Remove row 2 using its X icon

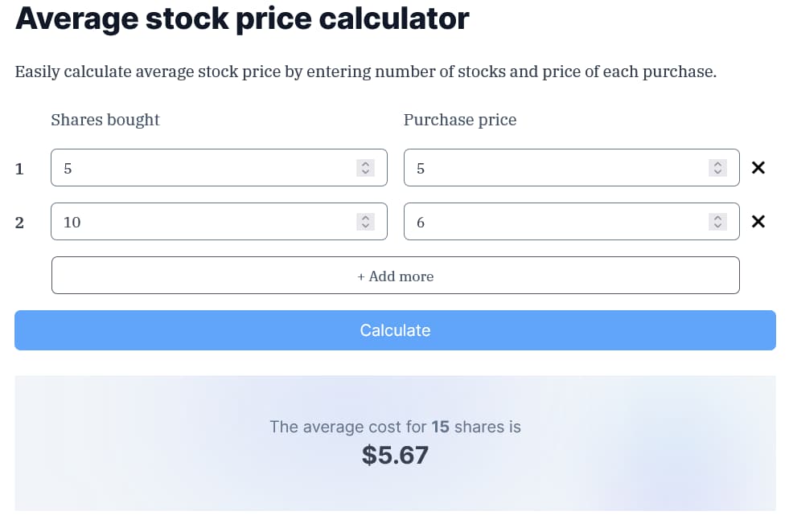pos(757,222)
